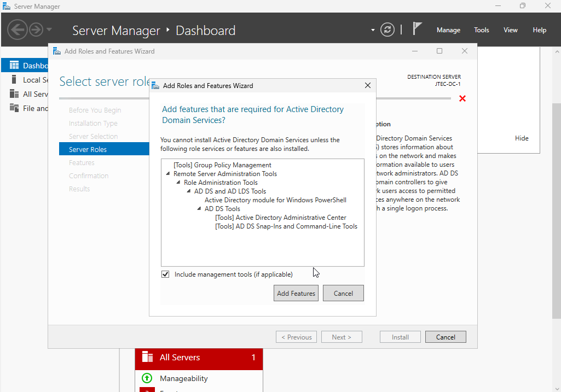Click the Dashboard breadcrumb in the header
The image size is (561, 392).
pos(205,31)
